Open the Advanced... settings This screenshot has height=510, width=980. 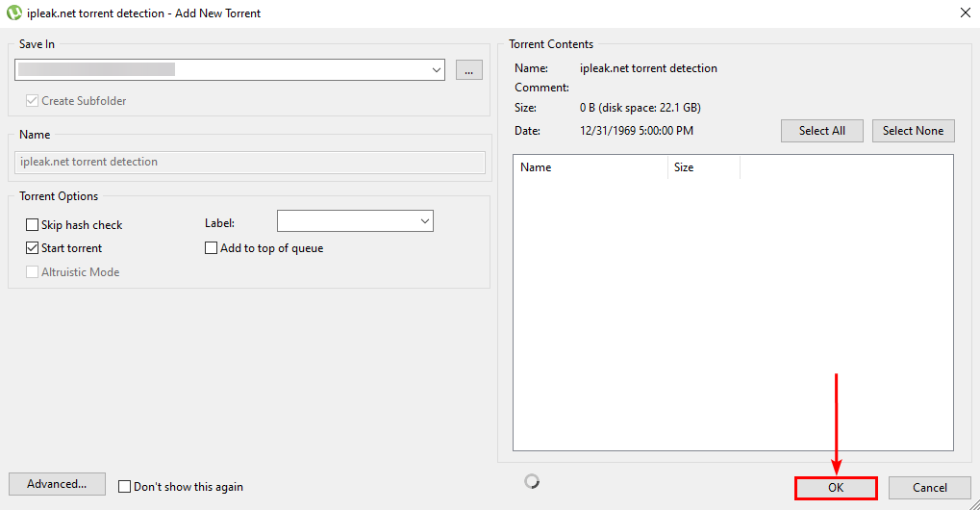57,484
